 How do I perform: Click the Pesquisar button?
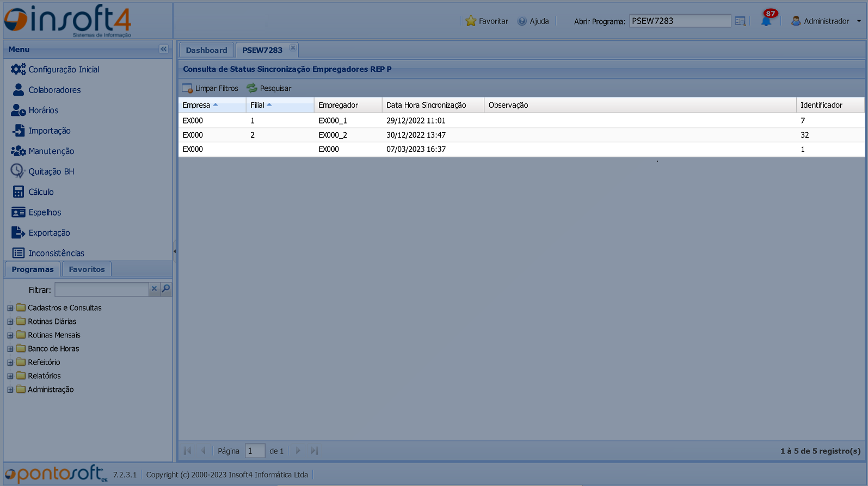coord(269,88)
